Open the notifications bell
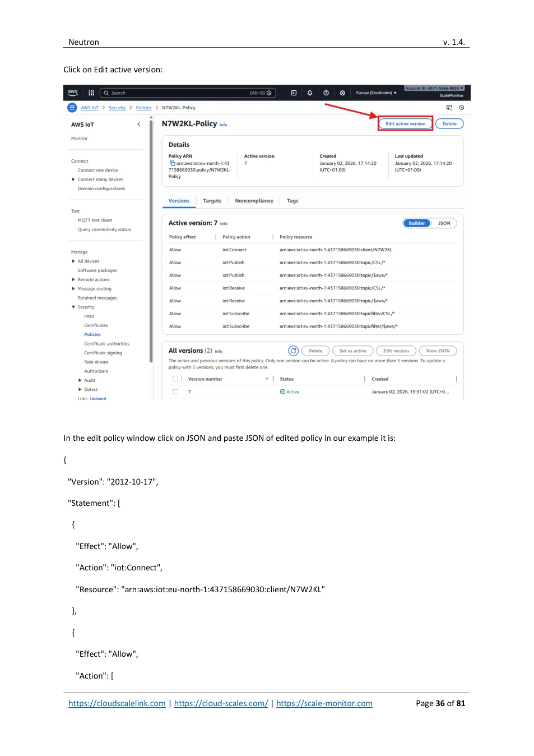 pos(310,93)
